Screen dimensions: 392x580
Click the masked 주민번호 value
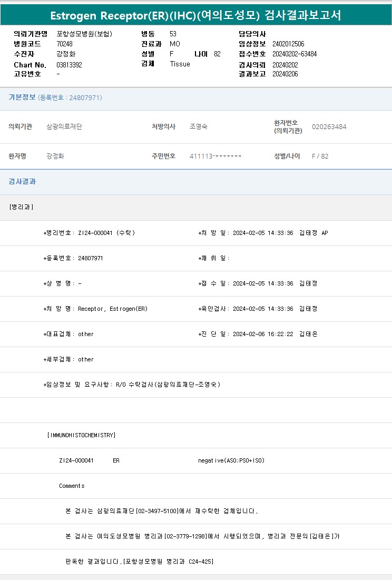(215, 156)
